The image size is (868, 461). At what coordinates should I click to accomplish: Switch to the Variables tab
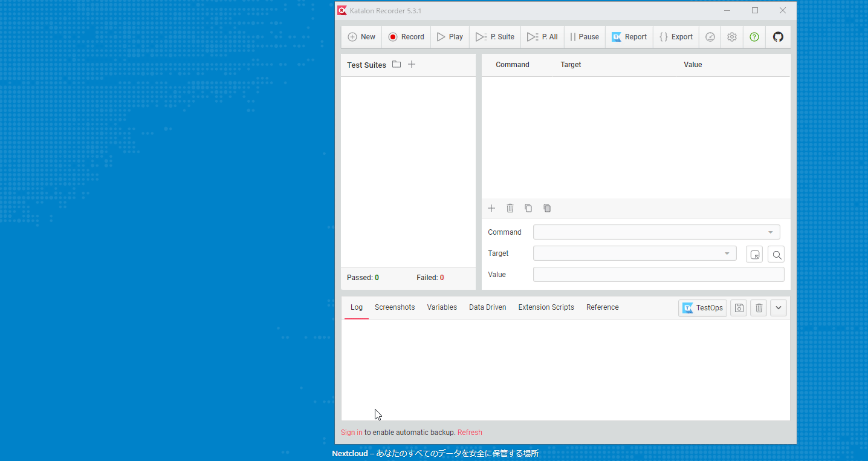point(442,307)
